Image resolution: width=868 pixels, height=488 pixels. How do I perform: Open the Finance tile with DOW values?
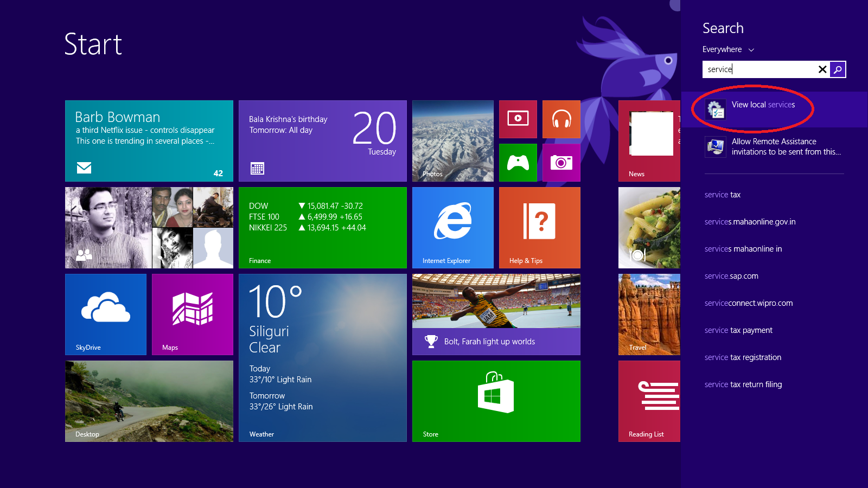click(x=323, y=228)
